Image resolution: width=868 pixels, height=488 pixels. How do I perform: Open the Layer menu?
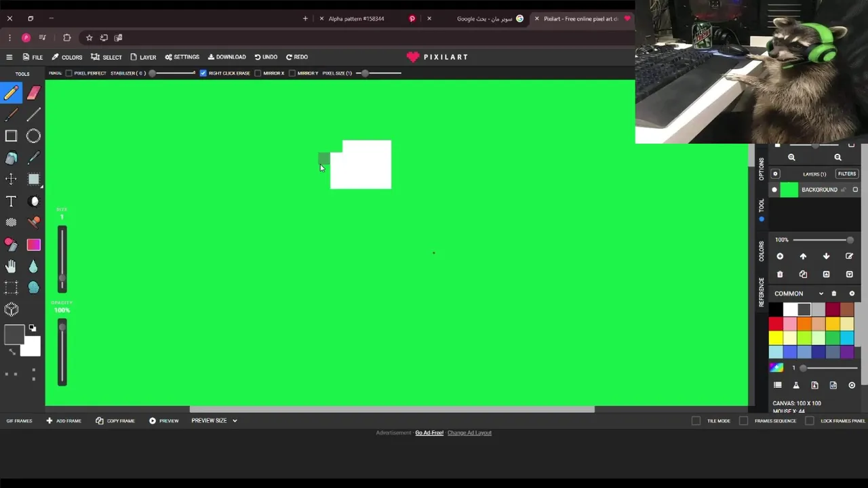point(143,57)
